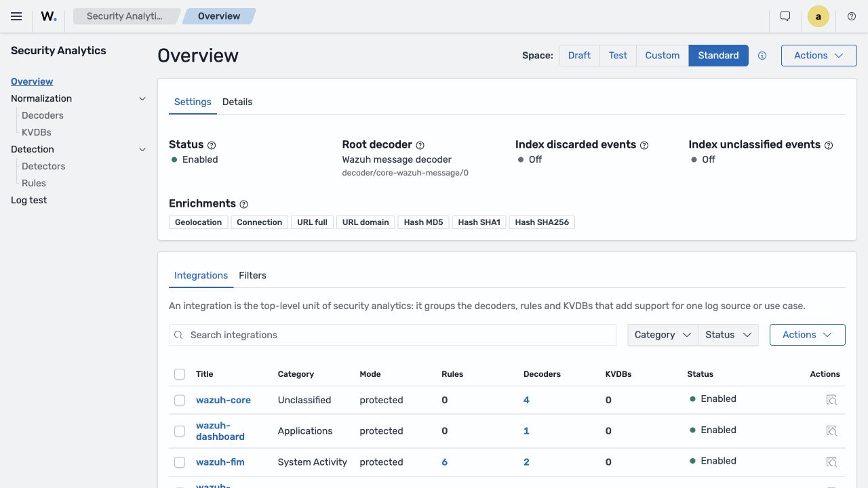Click the URL full enrichment badge
This screenshot has height=488, width=868.
tap(312, 222)
